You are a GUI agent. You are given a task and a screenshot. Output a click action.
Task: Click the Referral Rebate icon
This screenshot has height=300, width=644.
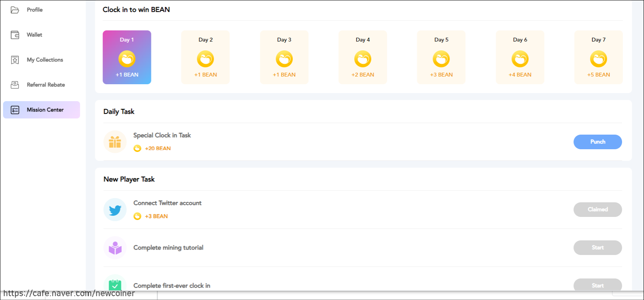coord(15,85)
